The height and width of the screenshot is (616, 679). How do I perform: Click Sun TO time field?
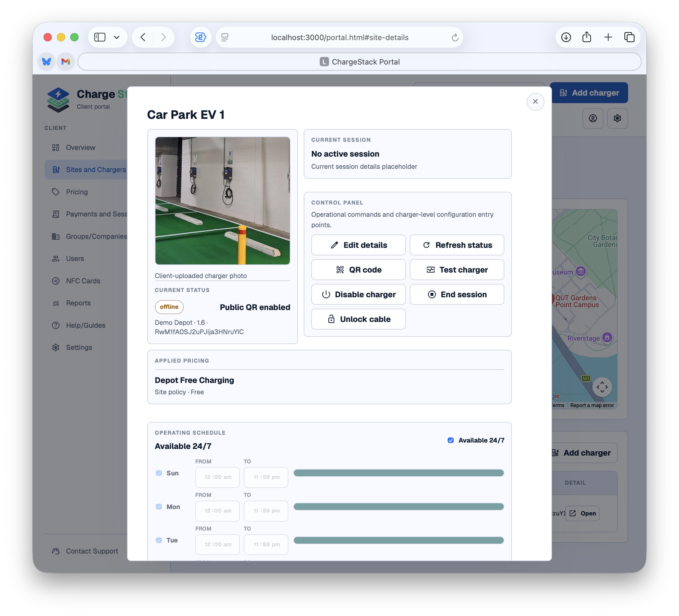266,477
